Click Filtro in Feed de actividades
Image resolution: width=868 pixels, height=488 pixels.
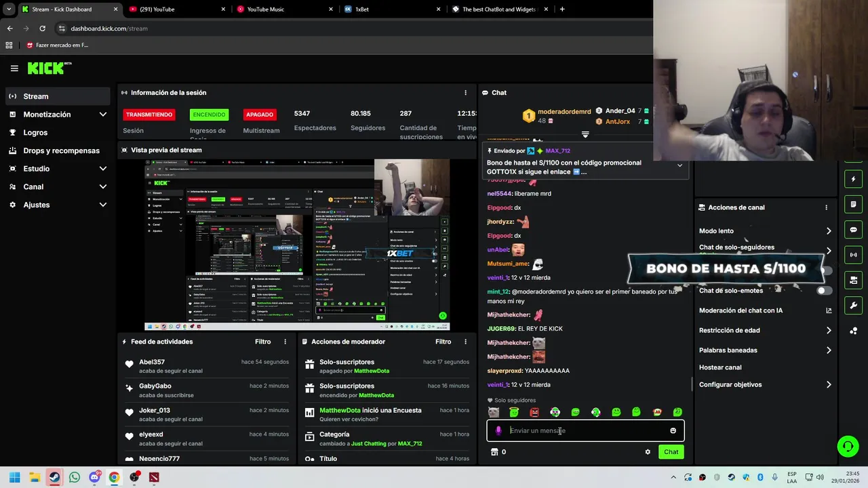coord(262,342)
